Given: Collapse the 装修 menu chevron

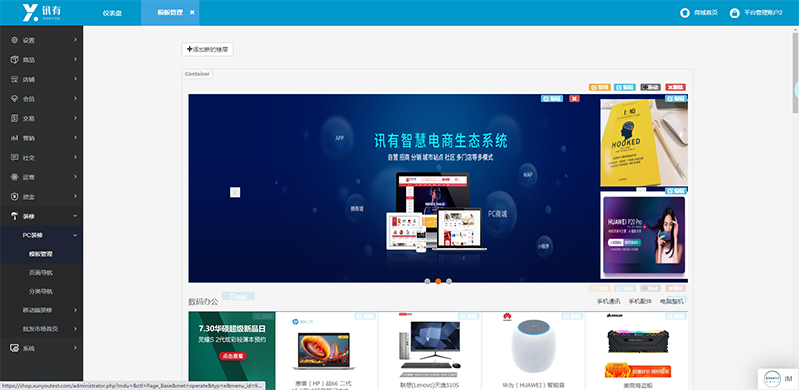Looking at the screenshot, I should (x=75, y=216).
